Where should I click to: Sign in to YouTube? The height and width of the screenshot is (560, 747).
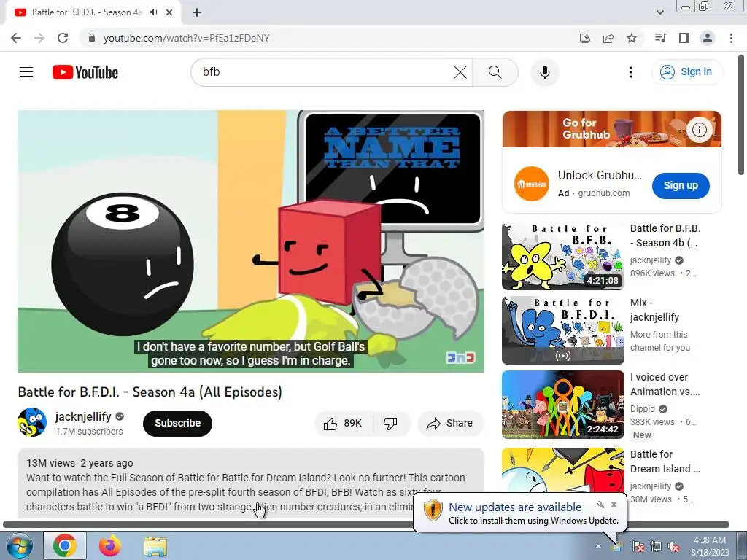(686, 72)
